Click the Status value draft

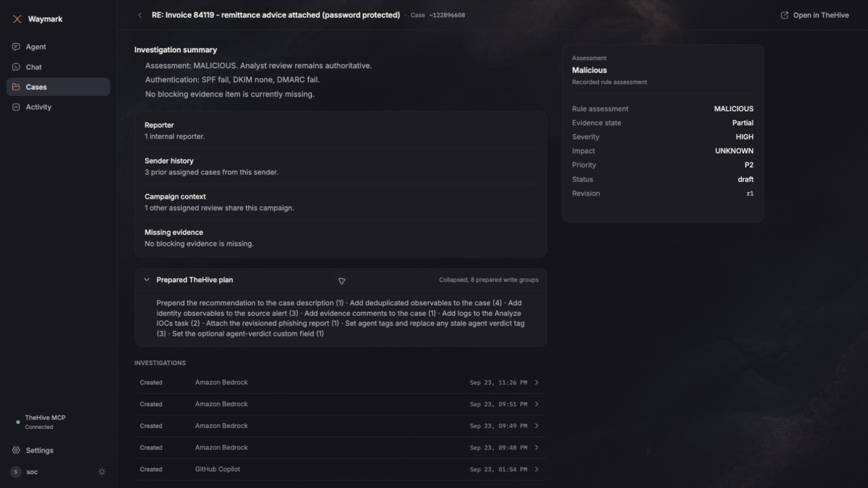pos(745,180)
